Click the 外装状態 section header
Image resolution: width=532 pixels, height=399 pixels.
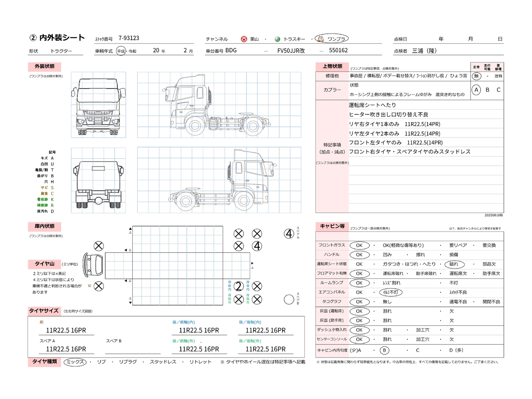(x=44, y=66)
